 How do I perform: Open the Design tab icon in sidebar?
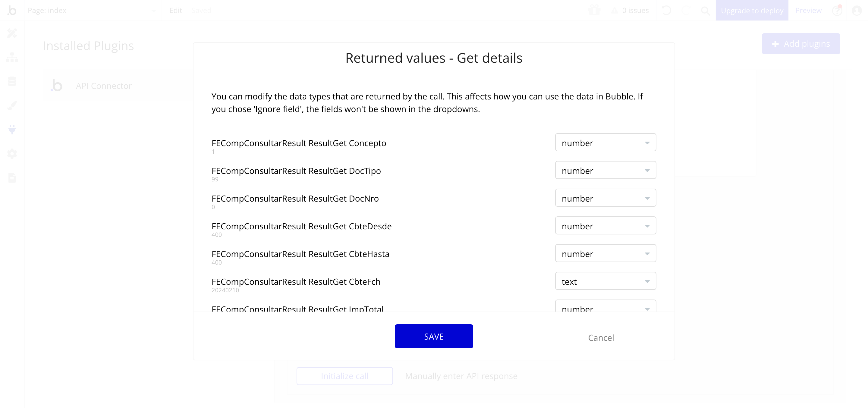(x=12, y=33)
